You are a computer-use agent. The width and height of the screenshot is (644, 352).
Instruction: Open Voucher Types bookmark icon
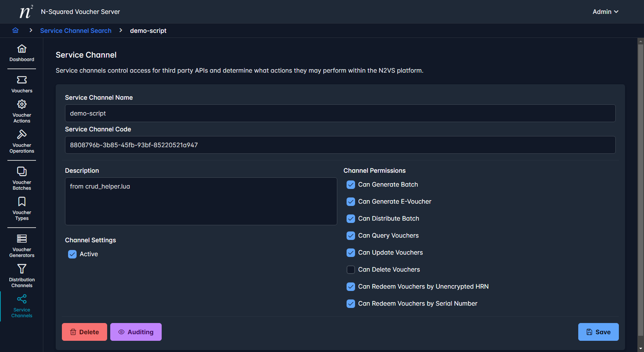[x=22, y=202]
